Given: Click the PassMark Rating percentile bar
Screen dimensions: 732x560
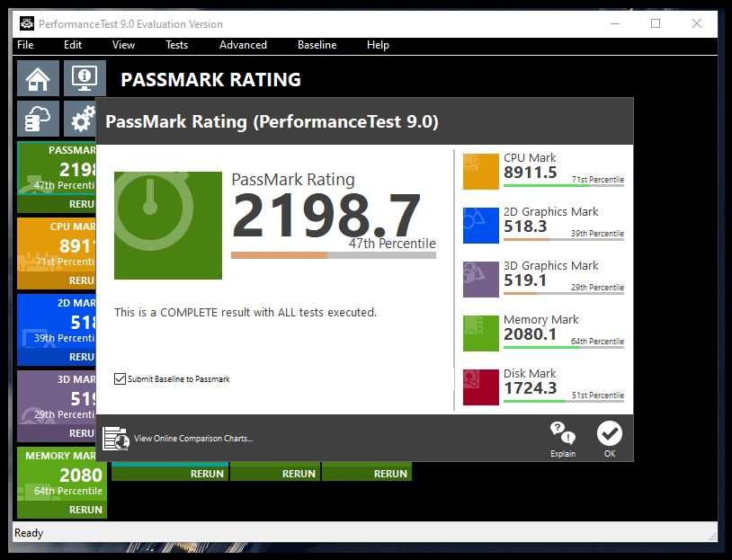Looking at the screenshot, I should point(334,255).
